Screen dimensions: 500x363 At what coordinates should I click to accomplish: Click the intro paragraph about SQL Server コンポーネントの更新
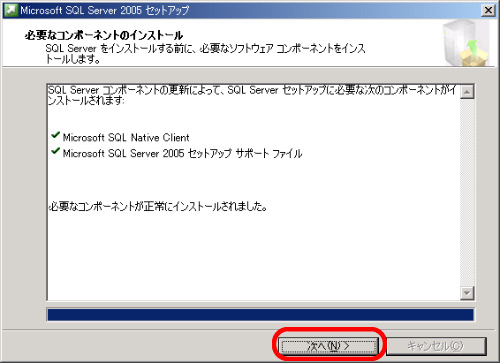tap(252, 95)
